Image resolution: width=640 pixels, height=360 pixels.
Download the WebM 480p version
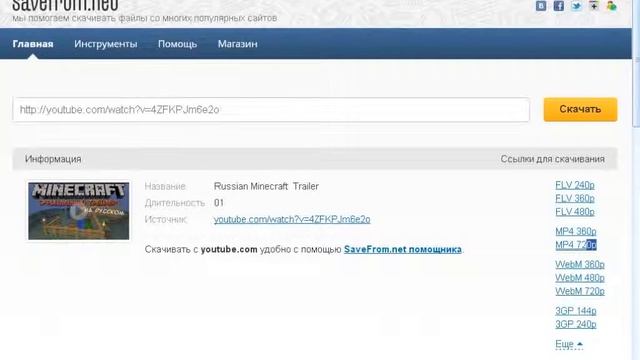click(580, 278)
